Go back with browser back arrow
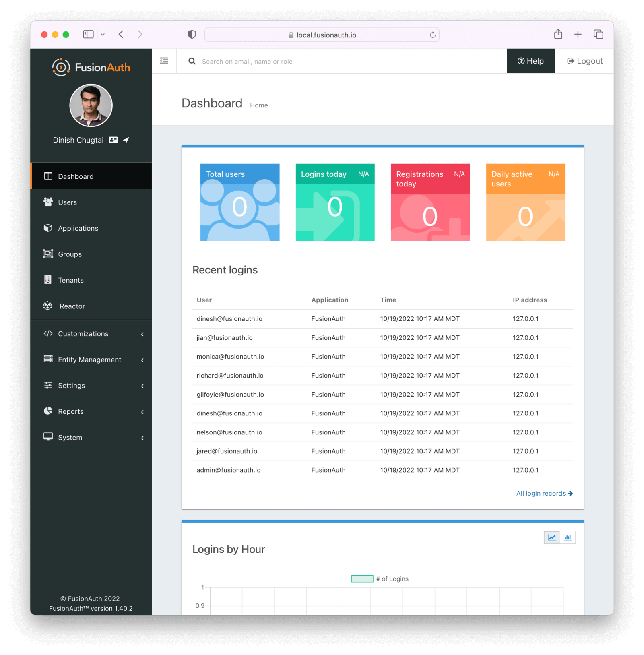The width and height of the screenshot is (644, 655). tap(121, 35)
